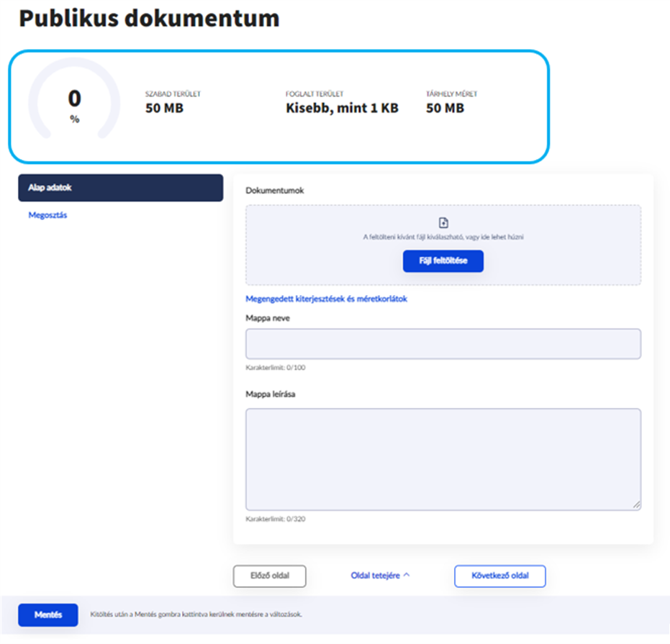Open Megengedett kiterjesztések és méretkorlátok link
The width and height of the screenshot is (670, 644).
click(x=327, y=299)
